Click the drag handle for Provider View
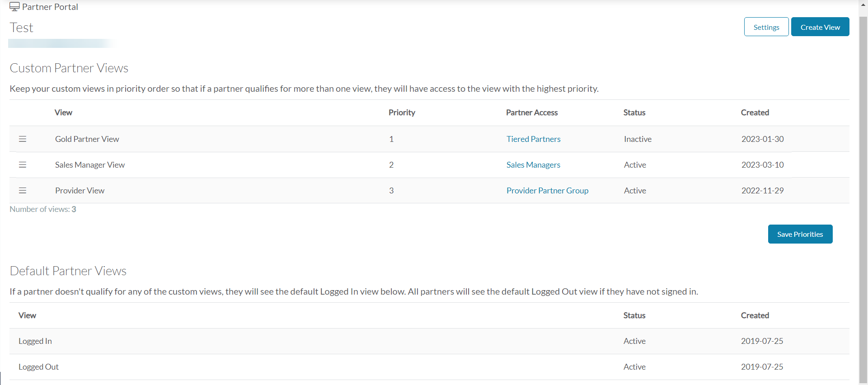 pos(23,190)
